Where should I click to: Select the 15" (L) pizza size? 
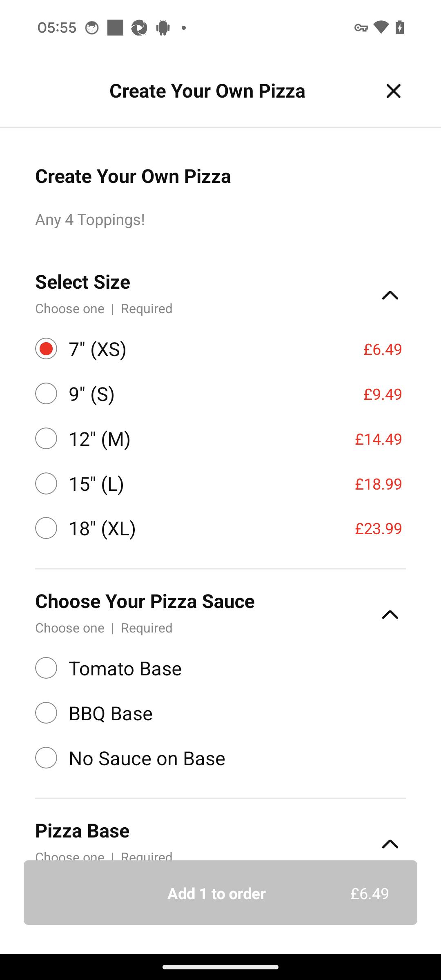pos(46,483)
